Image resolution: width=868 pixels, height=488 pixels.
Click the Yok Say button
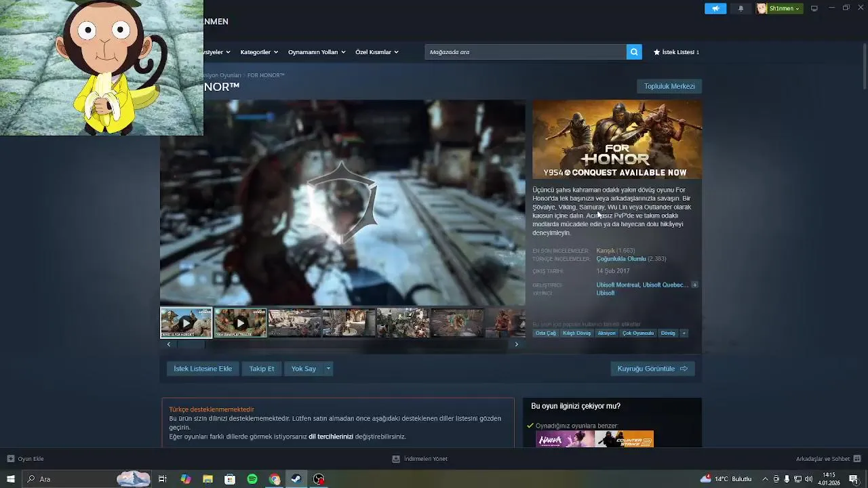click(x=304, y=369)
